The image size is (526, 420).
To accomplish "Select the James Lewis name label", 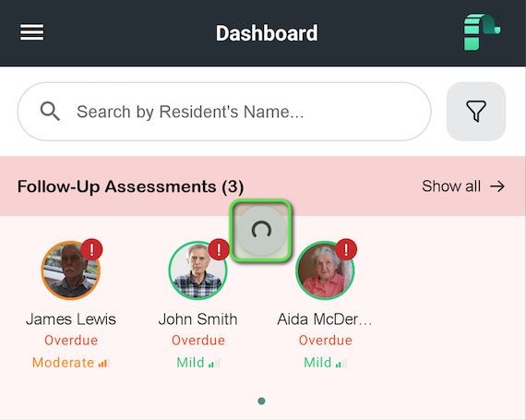I will pyautogui.click(x=71, y=319).
